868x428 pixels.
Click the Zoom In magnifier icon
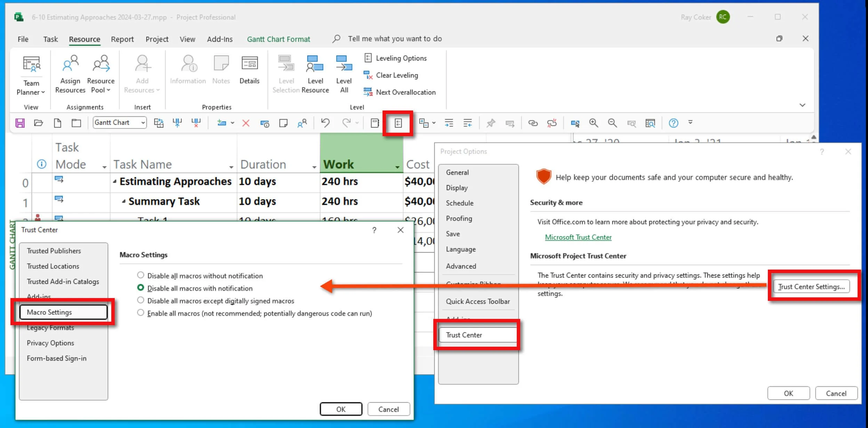(x=594, y=123)
